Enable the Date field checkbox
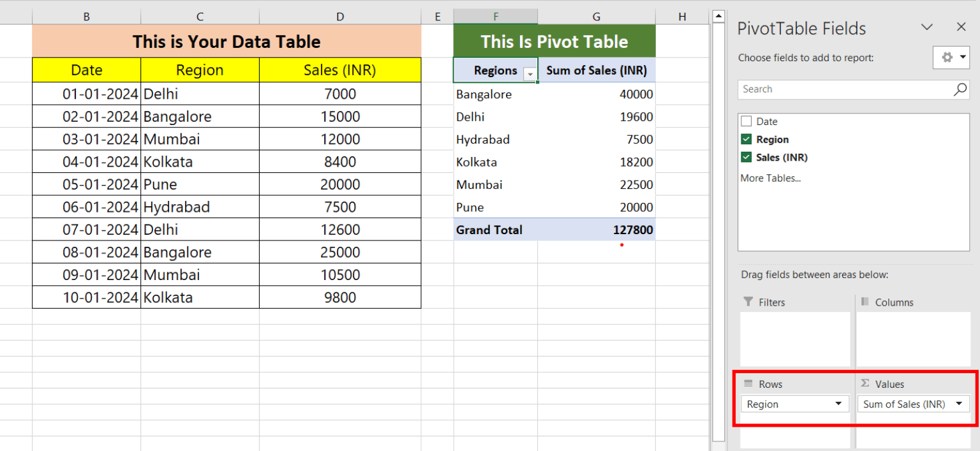The width and height of the screenshot is (980, 451). click(746, 121)
